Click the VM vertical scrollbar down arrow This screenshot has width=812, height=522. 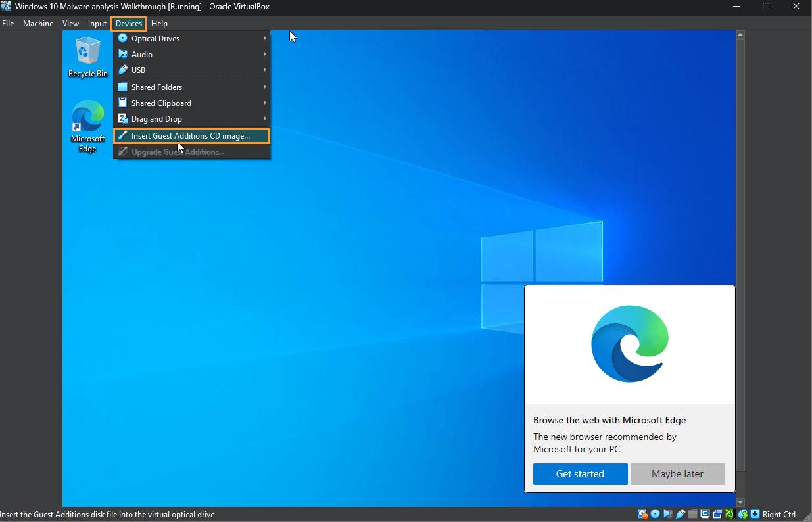pos(740,502)
